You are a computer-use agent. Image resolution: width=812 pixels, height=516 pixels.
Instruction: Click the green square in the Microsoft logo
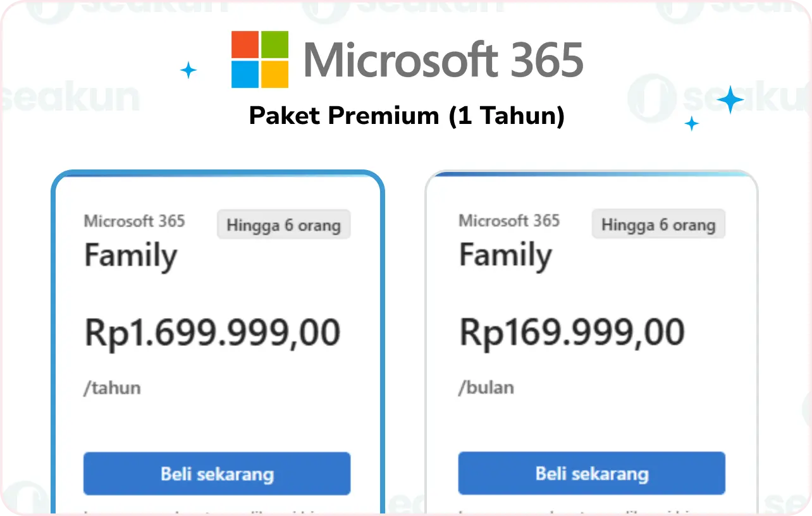274,44
